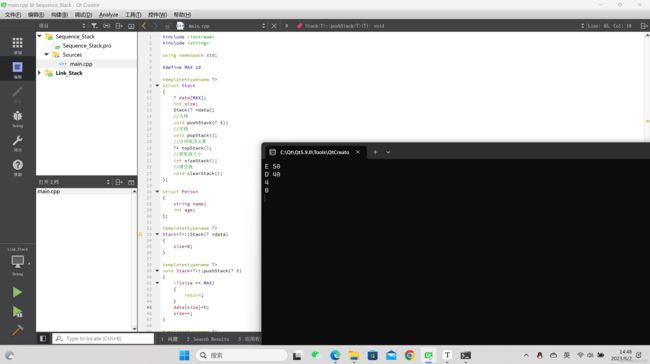Open the kit selector monitor icon
The width and height of the screenshot is (650, 364).
pos(17,262)
